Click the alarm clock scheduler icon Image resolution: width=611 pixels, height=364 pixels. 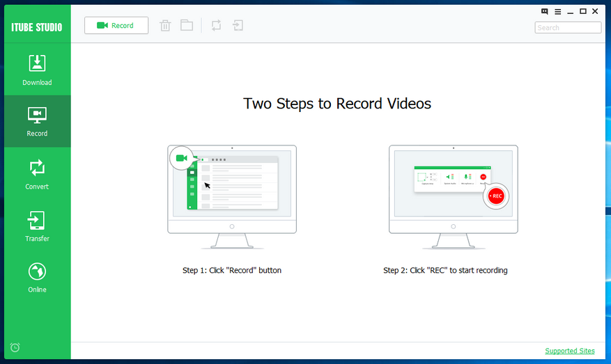(x=15, y=347)
